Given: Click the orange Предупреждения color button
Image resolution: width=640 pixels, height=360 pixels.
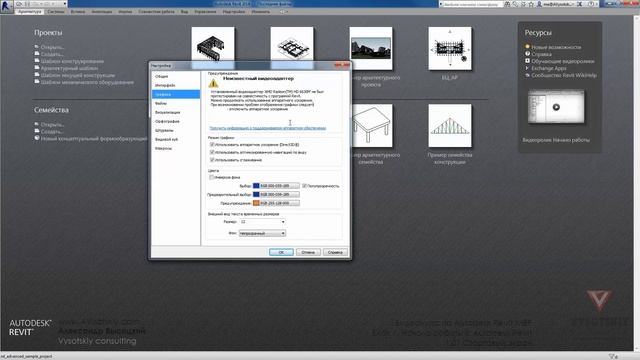Looking at the screenshot, I should (276, 203).
